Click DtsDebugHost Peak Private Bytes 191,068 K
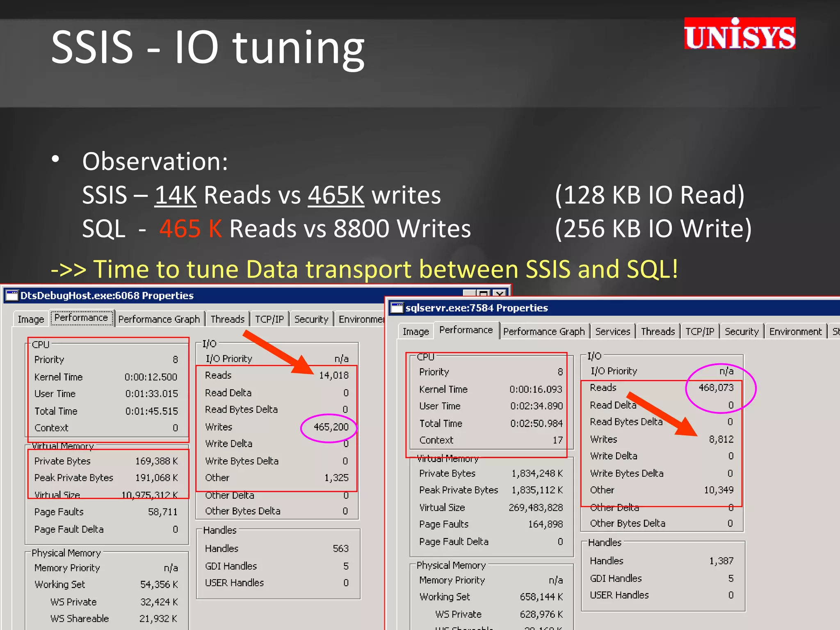This screenshot has height=630, width=840. (157, 478)
